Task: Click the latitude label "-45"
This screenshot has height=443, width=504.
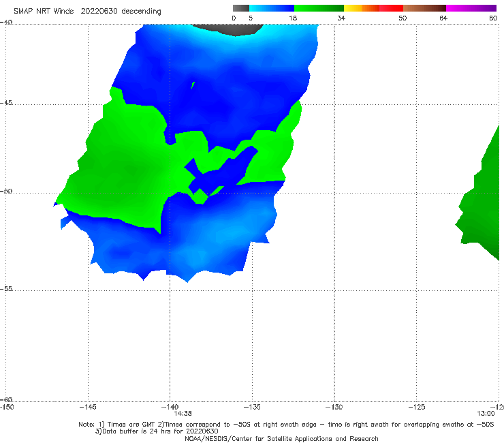Action: 6,103
